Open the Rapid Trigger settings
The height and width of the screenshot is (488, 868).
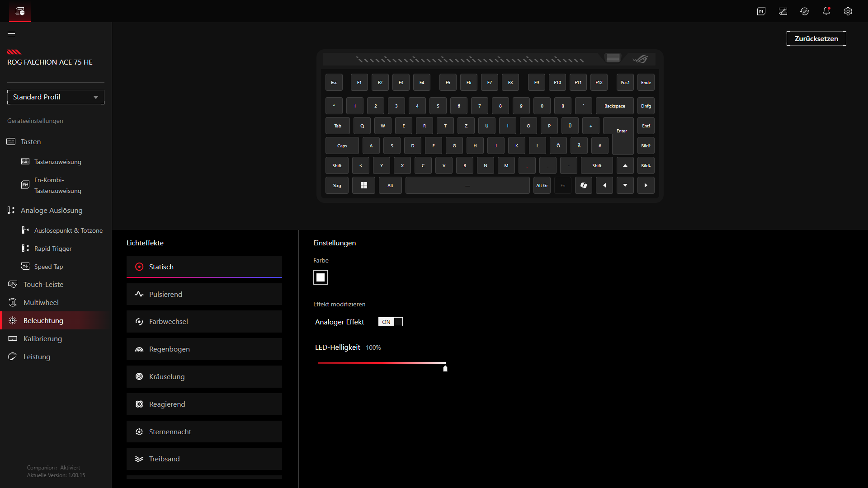click(53, 249)
